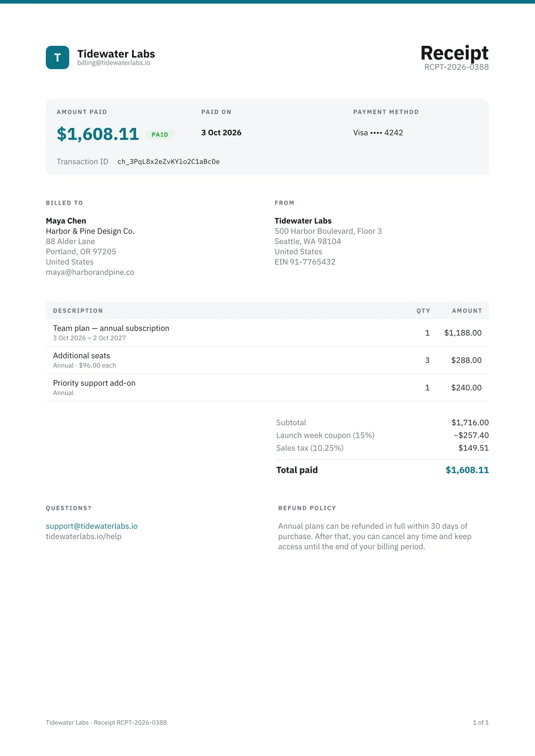The width and height of the screenshot is (535, 756).
Task: Click the DESCRIPTION column header
Action: pyautogui.click(x=78, y=311)
